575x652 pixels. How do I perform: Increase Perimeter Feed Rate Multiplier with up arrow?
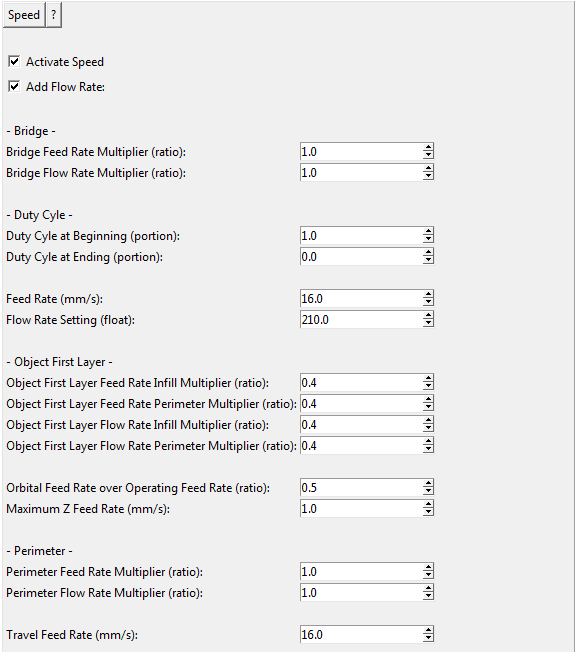click(x=428, y=568)
